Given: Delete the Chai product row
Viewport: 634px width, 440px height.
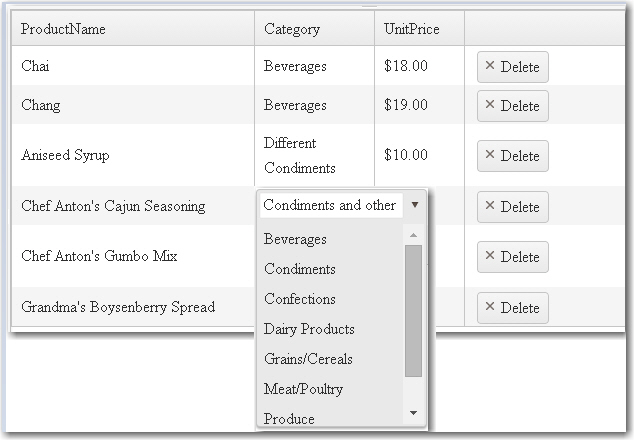Looking at the screenshot, I should (512, 67).
